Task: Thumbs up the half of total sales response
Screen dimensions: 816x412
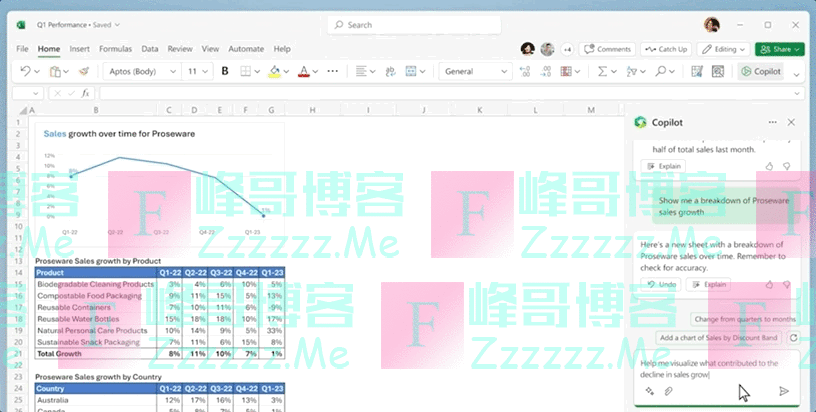Action: (x=769, y=166)
